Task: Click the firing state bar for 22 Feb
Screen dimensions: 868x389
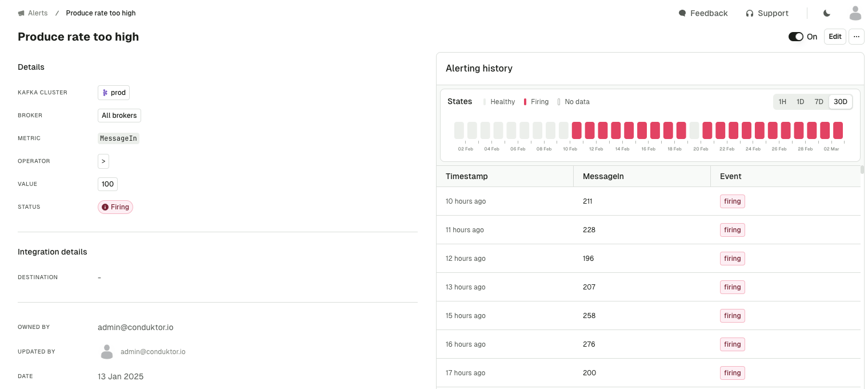Action: tap(721, 130)
